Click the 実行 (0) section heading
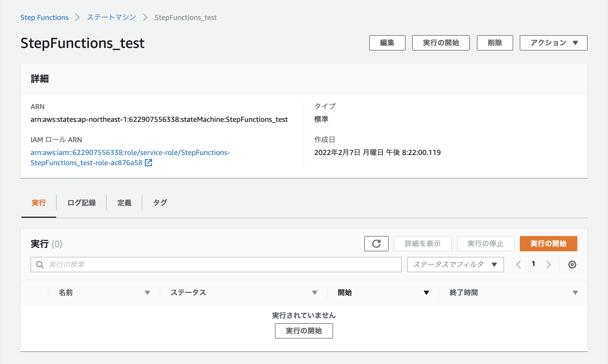The image size is (608, 364). coord(46,244)
